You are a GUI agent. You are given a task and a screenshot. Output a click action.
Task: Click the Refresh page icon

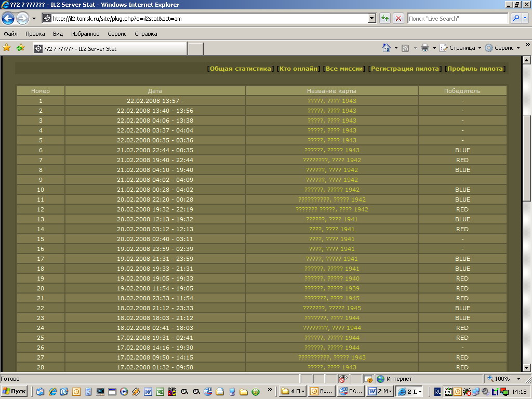pyautogui.click(x=385, y=19)
